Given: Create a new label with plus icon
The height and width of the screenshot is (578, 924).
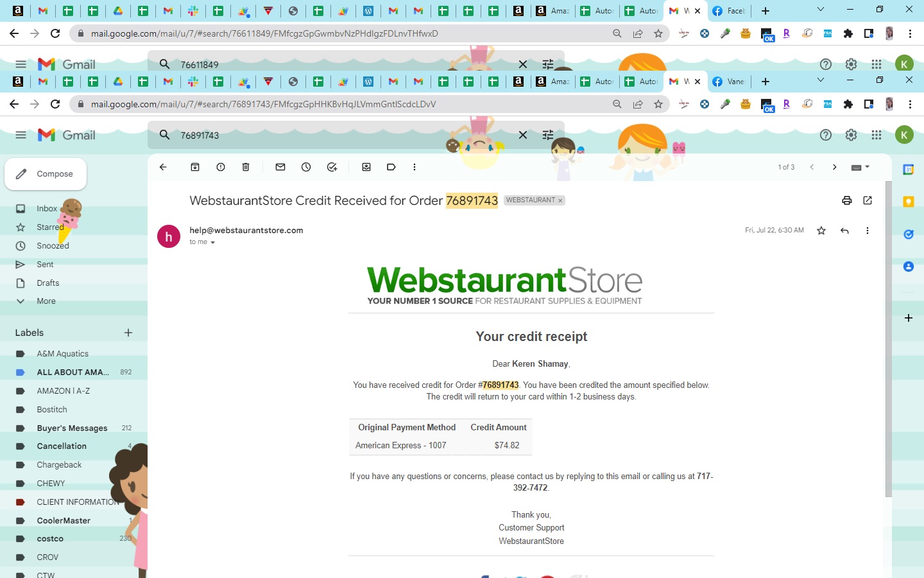Looking at the screenshot, I should coord(128,333).
